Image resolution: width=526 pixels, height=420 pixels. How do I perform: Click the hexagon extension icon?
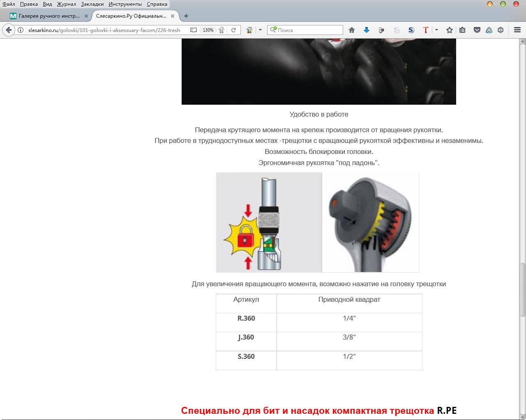point(501,30)
